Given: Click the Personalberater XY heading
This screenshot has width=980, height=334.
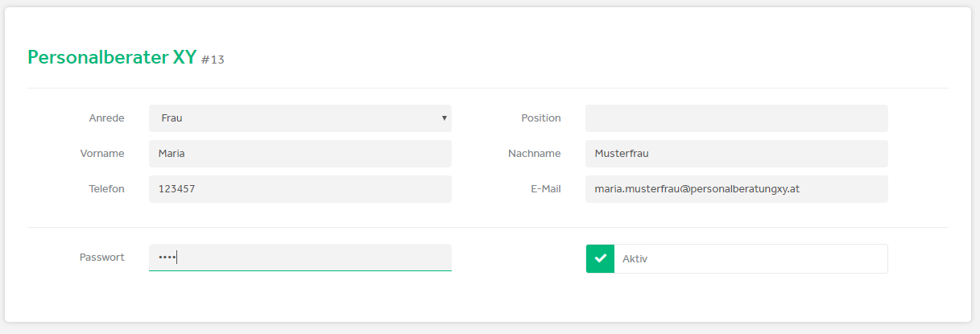Looking at the screenshot, I should pyautogui.click(x=112, y=57).
